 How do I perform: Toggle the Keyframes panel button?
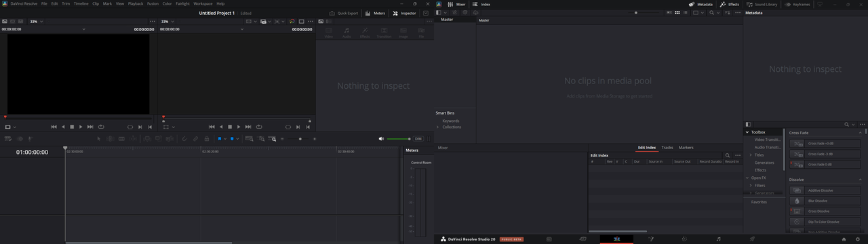(797, 4)
